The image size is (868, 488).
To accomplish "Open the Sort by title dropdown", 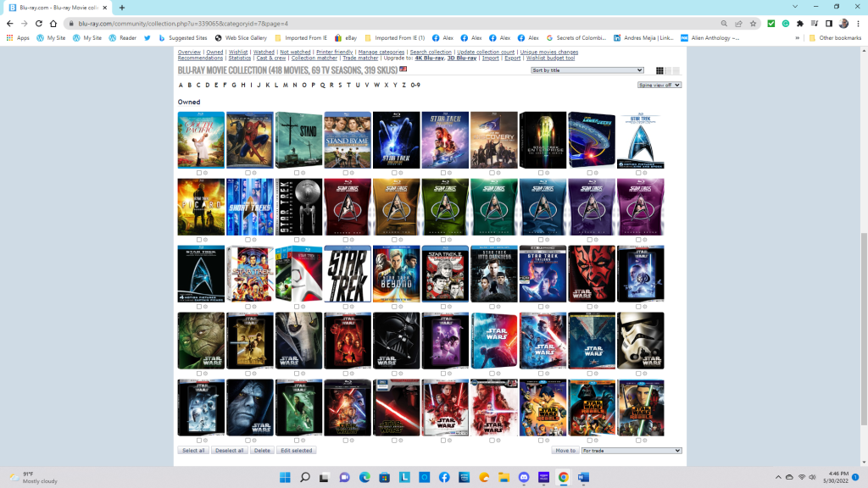I will [587, 70].
